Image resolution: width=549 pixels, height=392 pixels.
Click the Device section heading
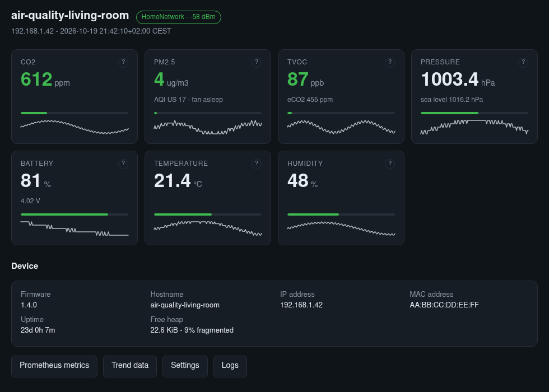click(x=25, y=266)
